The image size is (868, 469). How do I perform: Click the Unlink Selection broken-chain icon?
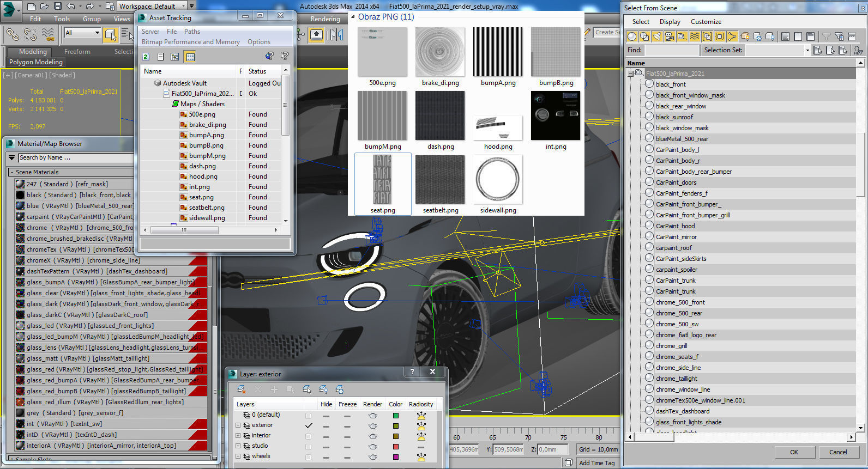pos(30,34)
